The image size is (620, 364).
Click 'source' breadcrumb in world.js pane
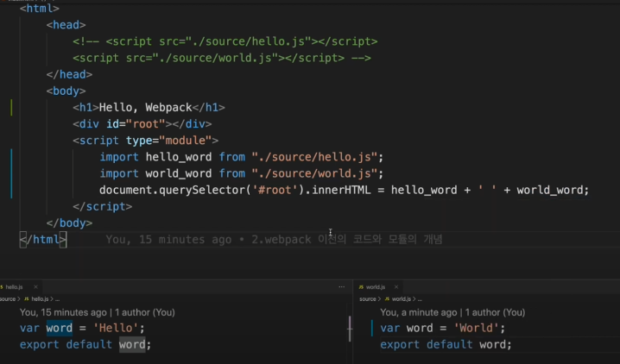[x=368, y=298]
